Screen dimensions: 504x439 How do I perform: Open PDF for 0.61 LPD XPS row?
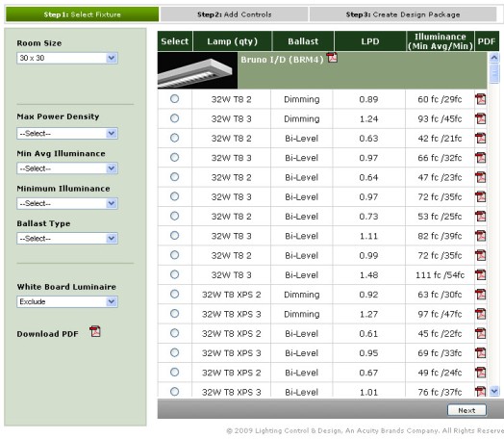481,333
